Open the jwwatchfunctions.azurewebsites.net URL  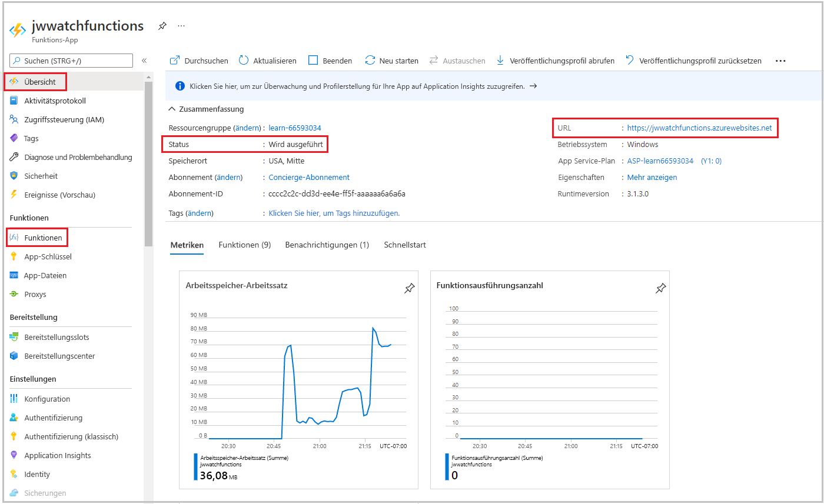pos(699,128)
